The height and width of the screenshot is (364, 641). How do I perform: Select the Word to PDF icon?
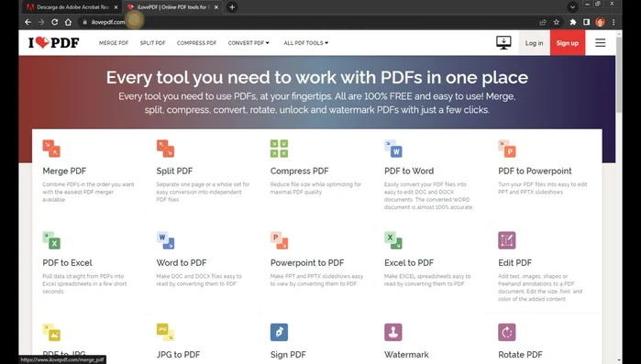165,240
